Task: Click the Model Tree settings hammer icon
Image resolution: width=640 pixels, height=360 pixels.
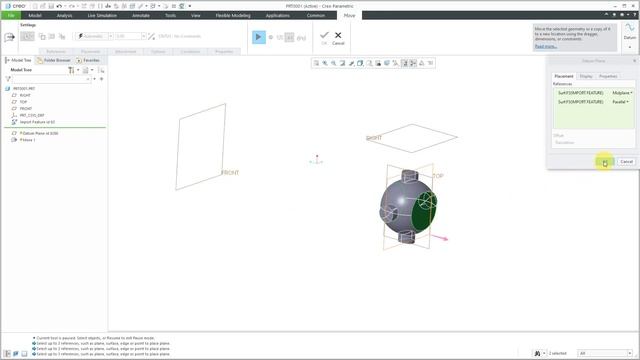Action: (71, 70)
